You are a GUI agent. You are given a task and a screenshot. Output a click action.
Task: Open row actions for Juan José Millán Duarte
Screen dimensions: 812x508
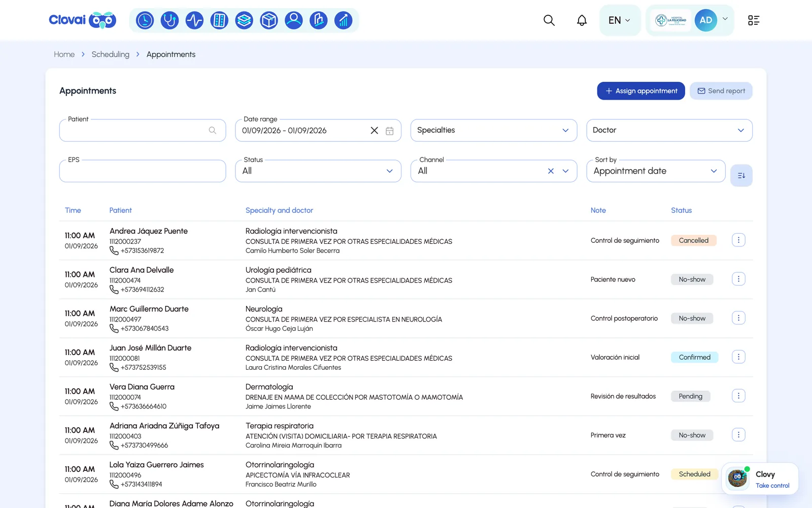pyautogui.click(x=738, y=357)
